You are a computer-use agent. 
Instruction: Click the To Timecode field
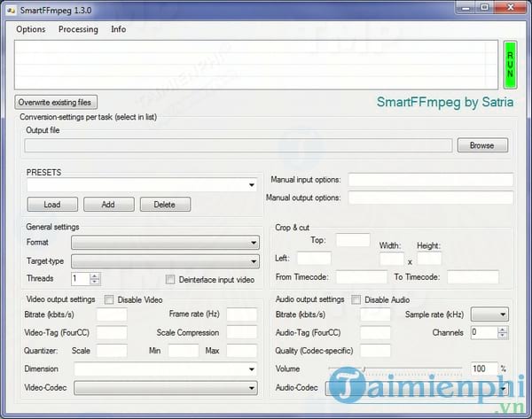click(473, 277)
